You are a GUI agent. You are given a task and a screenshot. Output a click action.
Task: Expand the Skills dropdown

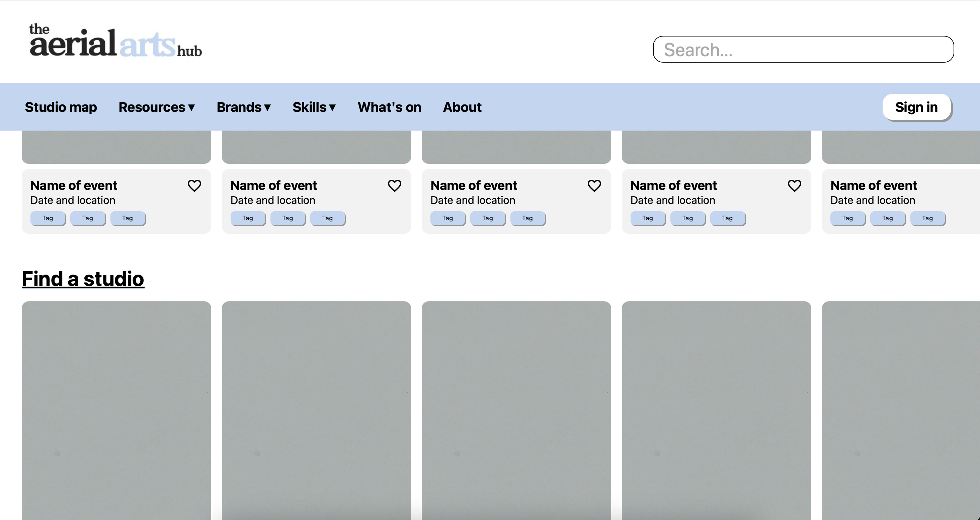[314, 107]
